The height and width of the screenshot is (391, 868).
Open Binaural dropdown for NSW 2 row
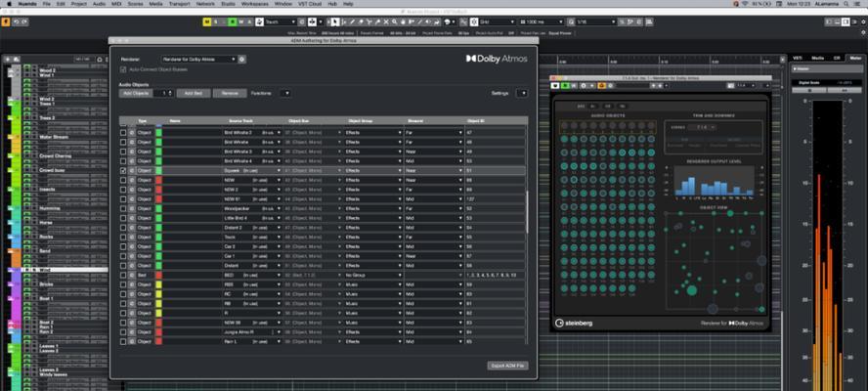pyautogui.click(x=433, y=190)
